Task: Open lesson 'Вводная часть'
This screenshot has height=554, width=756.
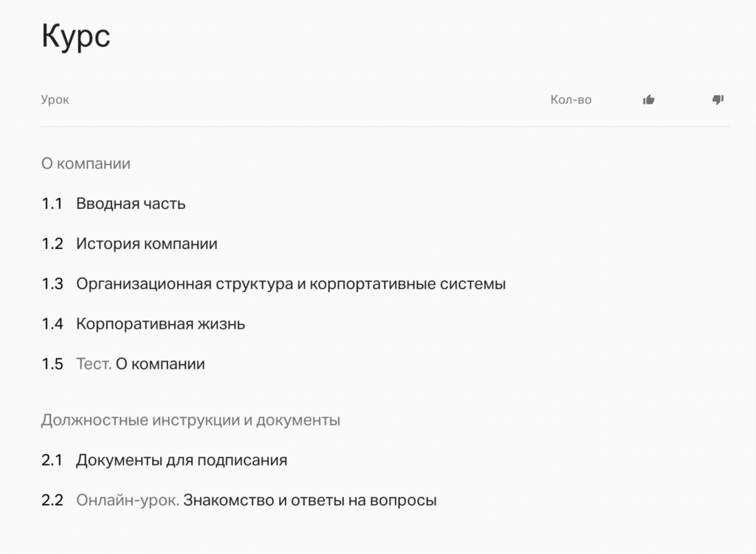Action: 131,203
